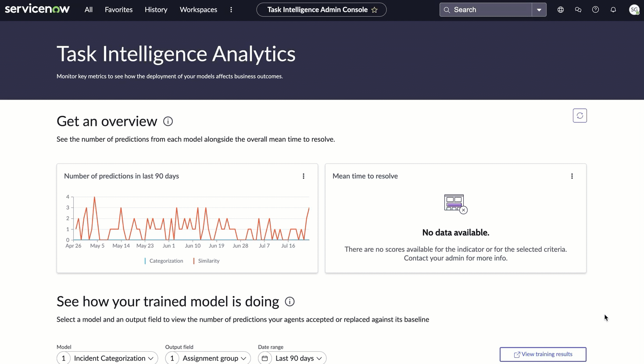644x364 pixels.
Task: Show info for Get an overview
Action: (x=168, y=121)
